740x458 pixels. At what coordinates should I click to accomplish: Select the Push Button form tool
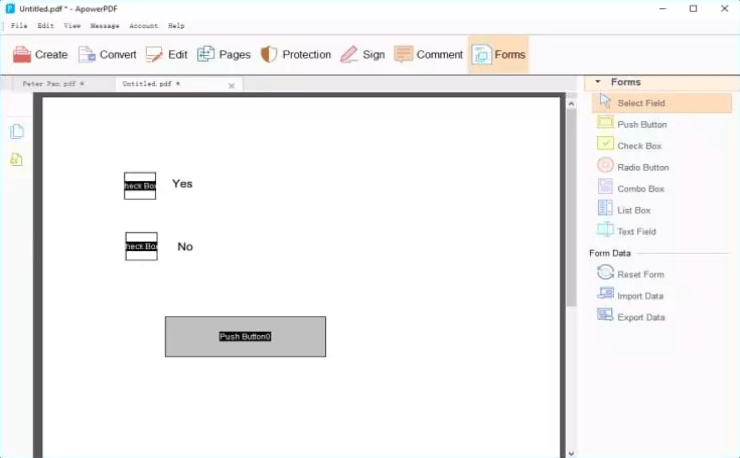pyautogui.click(x=632, y=124)
